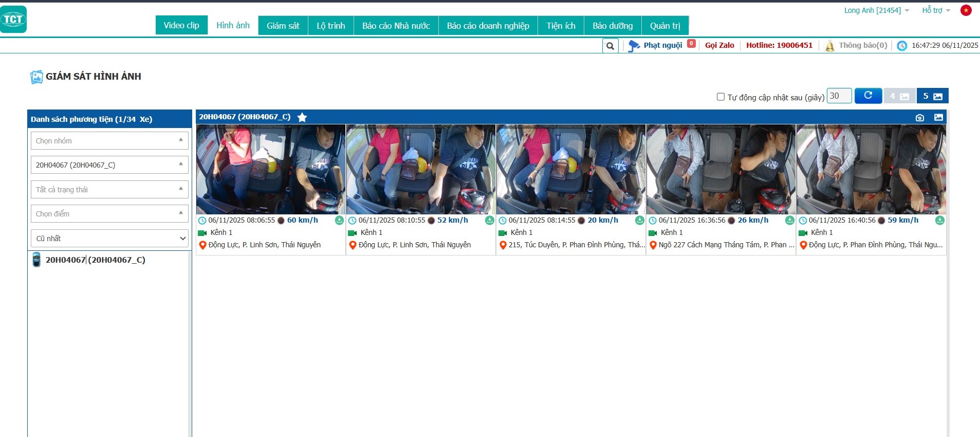Click the Vietnam flag language icon
The width and height of the screenshot is (980, 437).
[966, 10]
